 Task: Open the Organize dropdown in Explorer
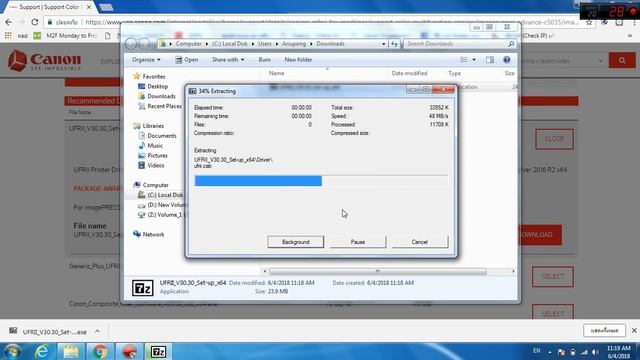[146, 60]
